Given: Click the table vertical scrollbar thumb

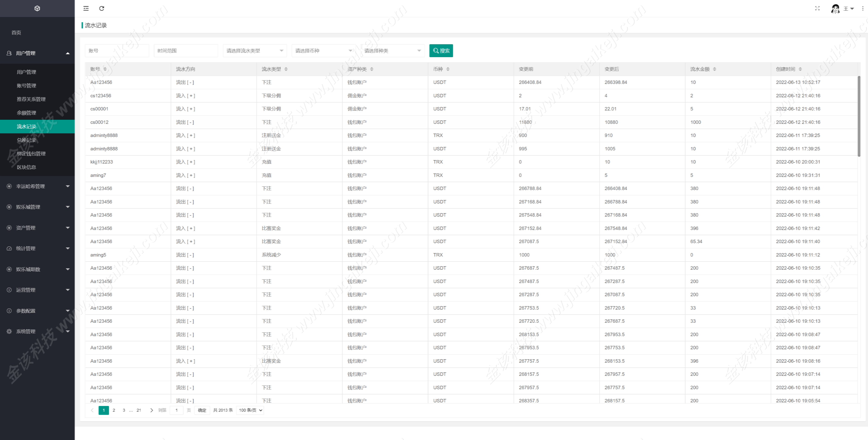Looking at the screenshot, I should pos(859,116).
